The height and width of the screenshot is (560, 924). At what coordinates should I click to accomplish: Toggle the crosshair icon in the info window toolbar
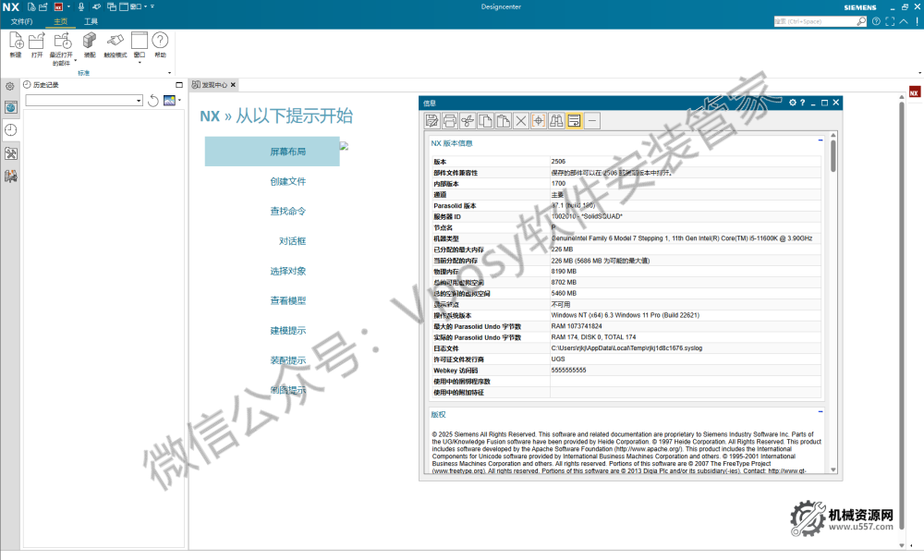539,120
